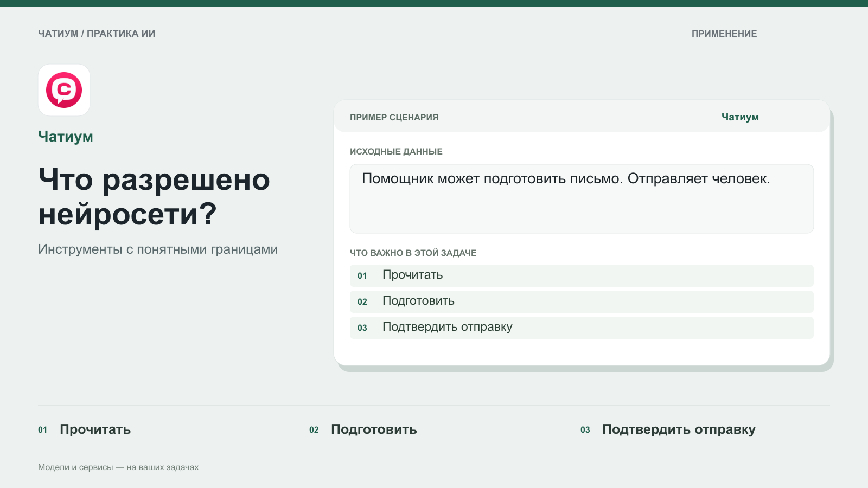Click the ПРИМЕНЕНИЕ label at top right

724,34
